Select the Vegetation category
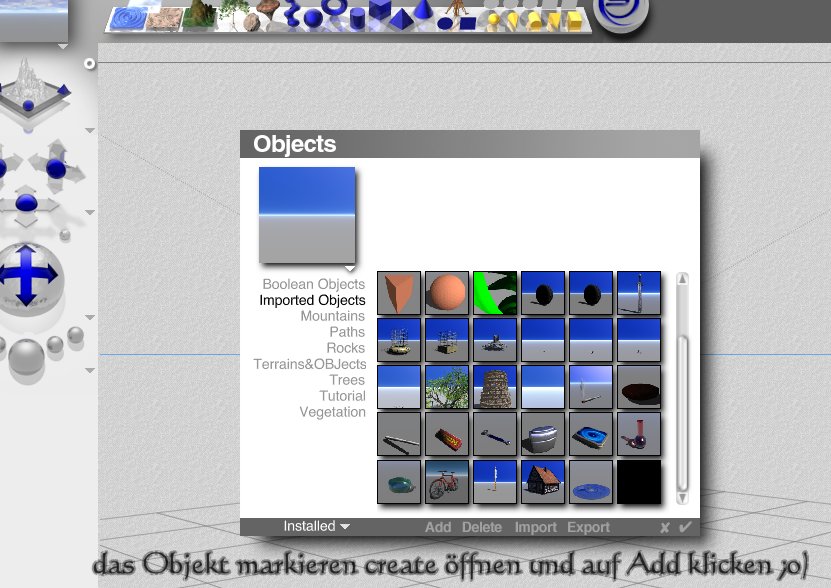 coord(332,412)
